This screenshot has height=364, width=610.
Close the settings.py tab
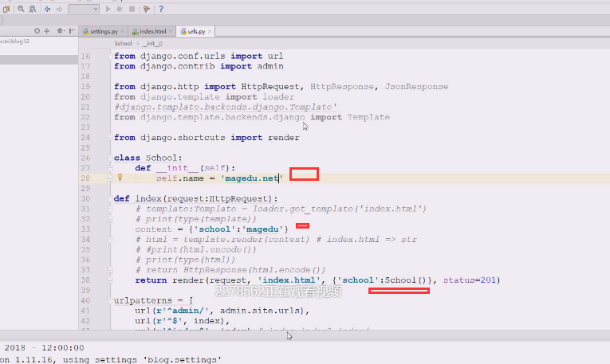tap(123, 31)
